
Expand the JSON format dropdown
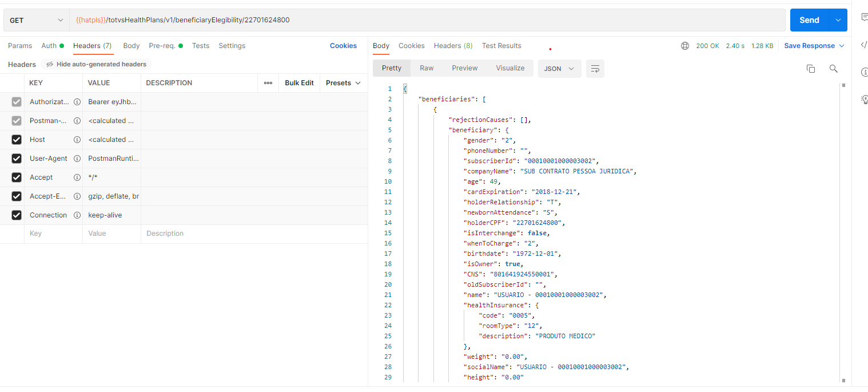559,69
